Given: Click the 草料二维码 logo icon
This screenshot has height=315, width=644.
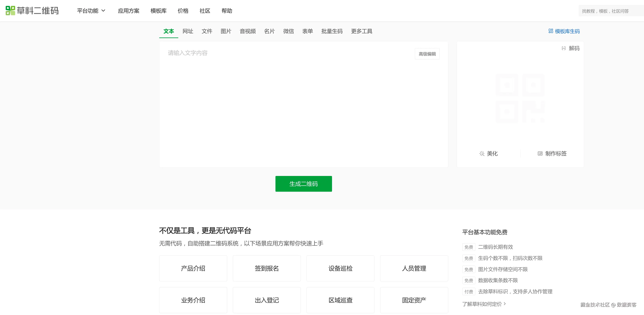Looking at the screenshot, I should click(10, 10).
